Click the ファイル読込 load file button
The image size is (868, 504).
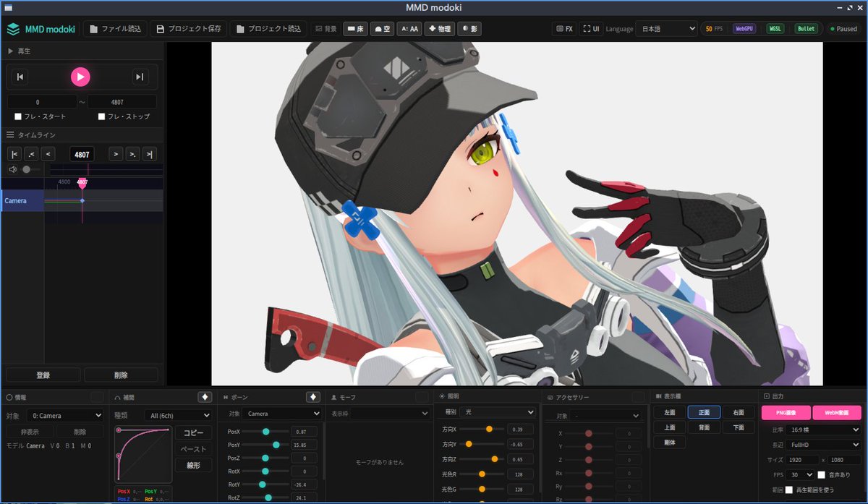pos(116,29)
